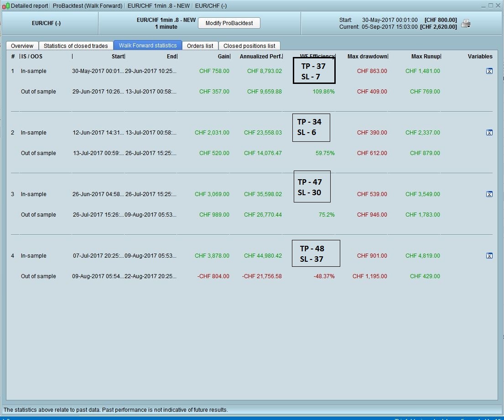Click starting capital [CHF 800.00]
The width and height of the screenshot is (504, 420).
click(441, 20)
